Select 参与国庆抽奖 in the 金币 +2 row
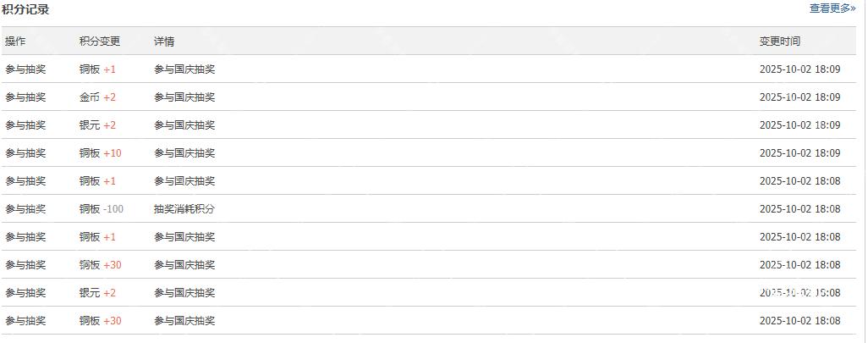This screenshot has height=343, width=868. [x=184, y=97]
